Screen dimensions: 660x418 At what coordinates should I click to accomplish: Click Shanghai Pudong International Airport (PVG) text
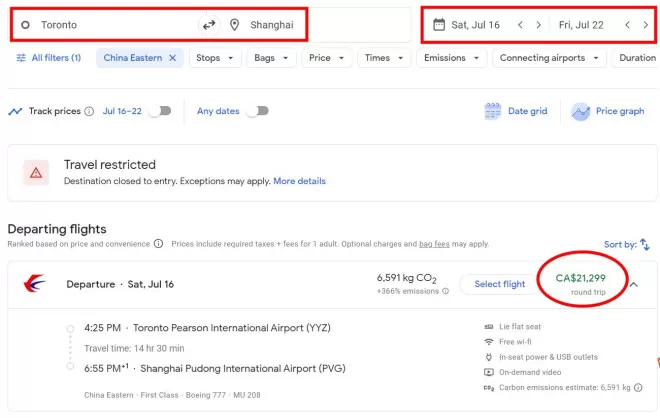(x=243, y=368)
